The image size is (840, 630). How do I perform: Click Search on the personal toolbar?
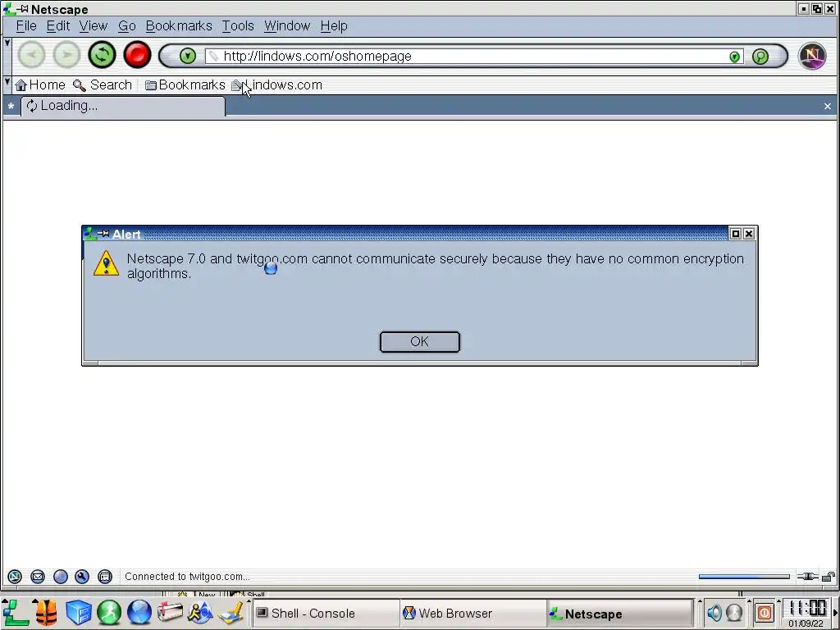(x=103, y=85)
